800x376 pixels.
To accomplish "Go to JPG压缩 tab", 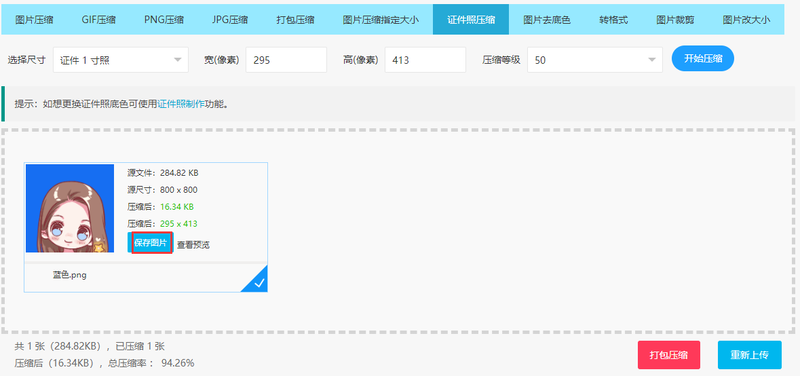I will [230, 20].
